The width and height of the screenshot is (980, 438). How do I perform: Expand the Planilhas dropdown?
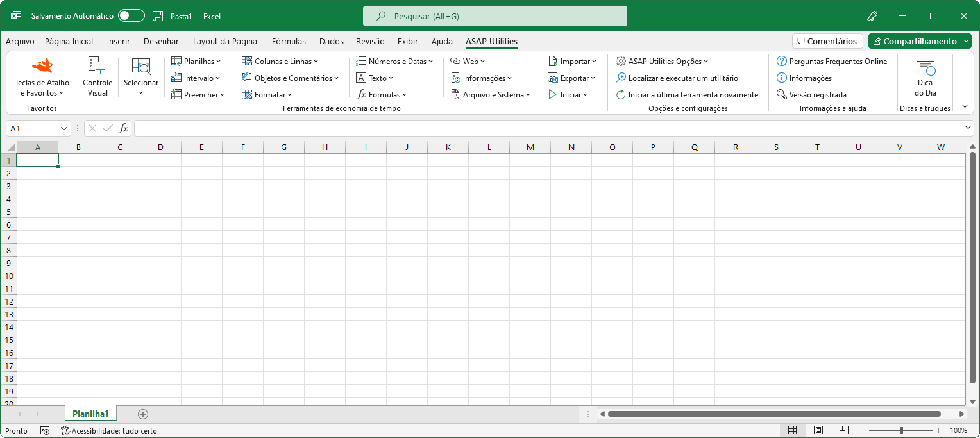coord(196,61)
